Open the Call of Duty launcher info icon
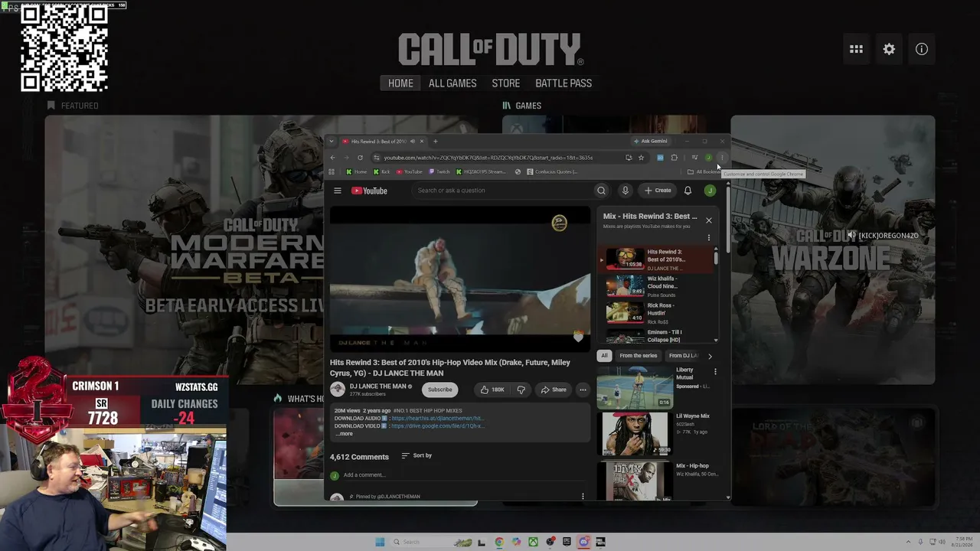Viewport: 980px width, 551px height. click(922, 49)
